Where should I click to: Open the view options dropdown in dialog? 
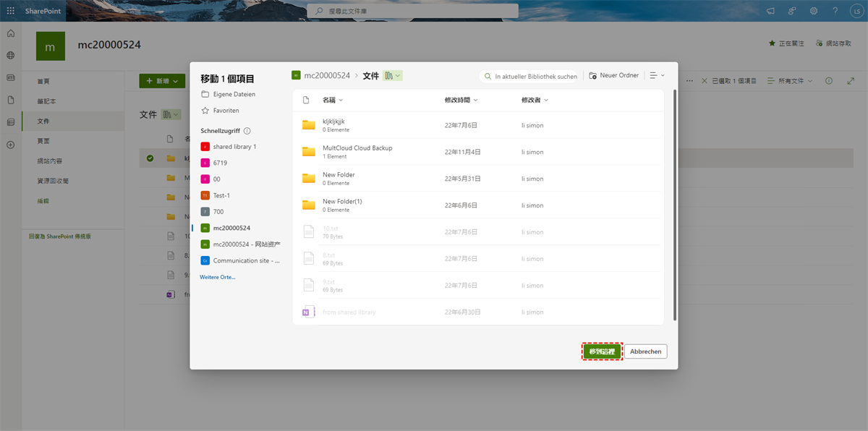tap(657, 75)
